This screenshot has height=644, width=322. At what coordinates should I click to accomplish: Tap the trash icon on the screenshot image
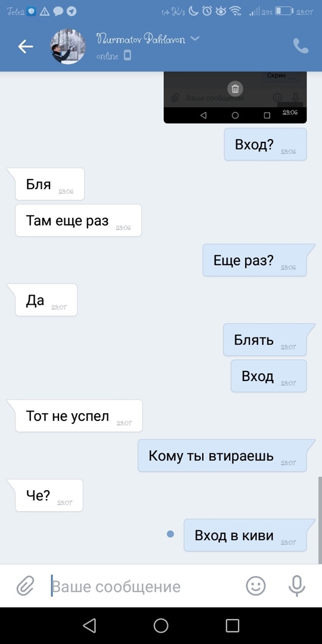point(236,88)
